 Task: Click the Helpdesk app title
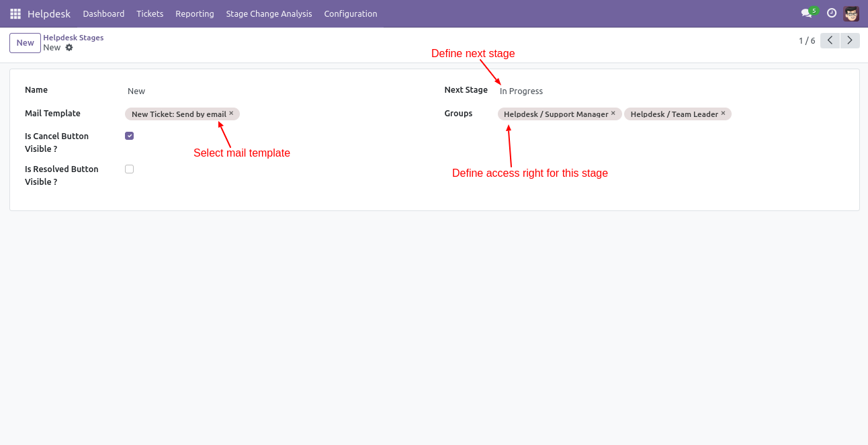click(x=49, y=13)
